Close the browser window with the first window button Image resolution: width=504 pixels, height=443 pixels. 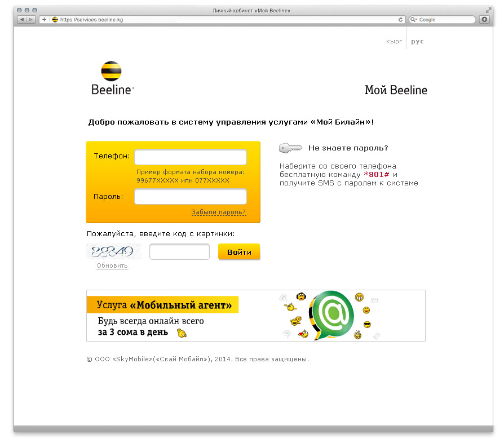click(x=19, y=10)
